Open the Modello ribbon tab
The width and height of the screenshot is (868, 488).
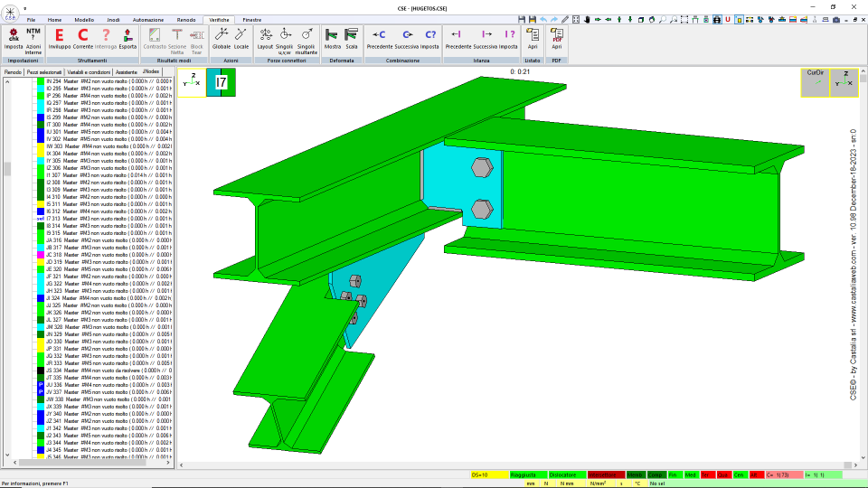tap(84, 20)
